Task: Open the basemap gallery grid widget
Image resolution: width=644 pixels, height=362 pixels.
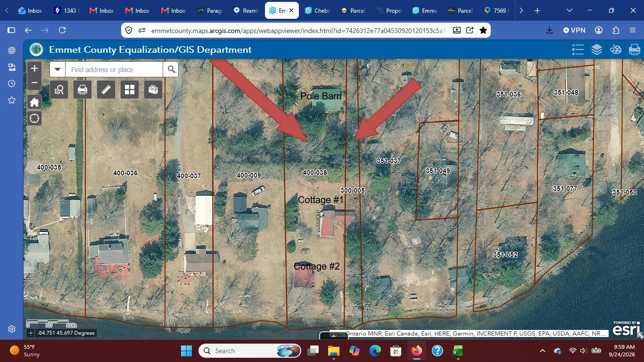Action: click(130, 89)
